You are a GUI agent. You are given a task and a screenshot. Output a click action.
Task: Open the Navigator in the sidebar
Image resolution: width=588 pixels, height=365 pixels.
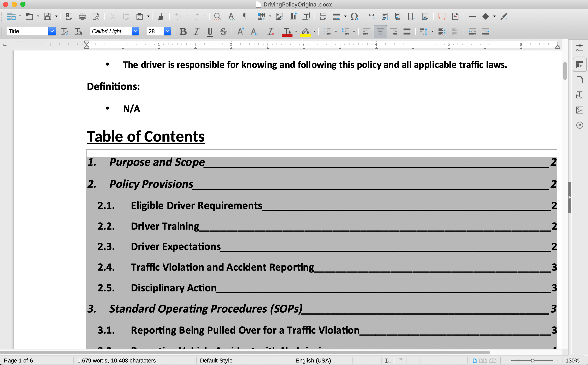pyautogui.click(x=580, y=125)
